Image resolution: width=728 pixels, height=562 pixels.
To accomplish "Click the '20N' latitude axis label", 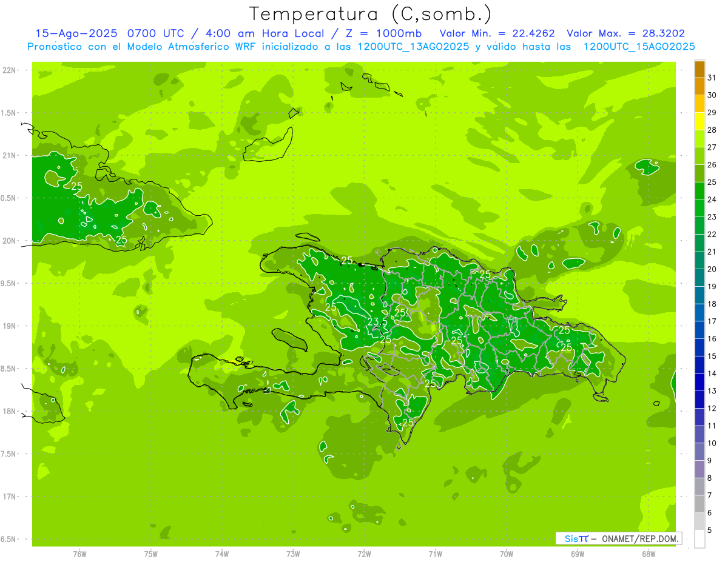I will 9,241.
